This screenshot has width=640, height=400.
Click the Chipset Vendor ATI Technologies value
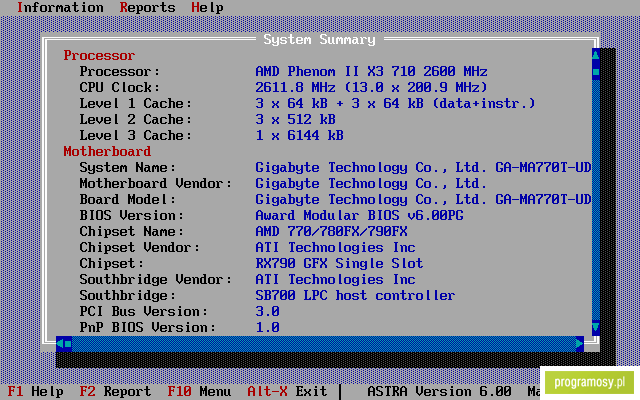pos(336,247)
